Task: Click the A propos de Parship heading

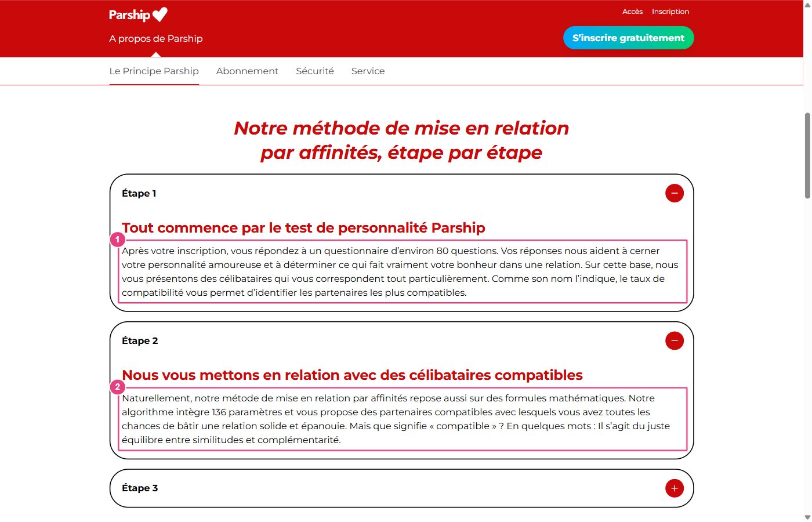Action: (x=155, y=39)
